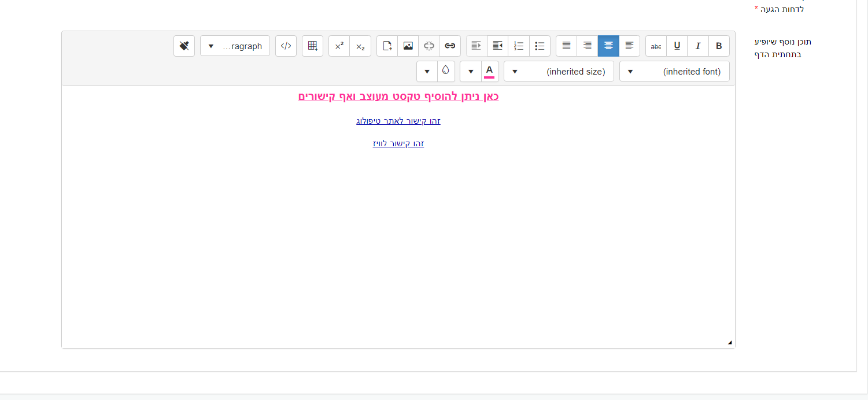This screenshot has height=400, width=868.
Task: Grab the editor resize handle corner
Action: click(730, 343)
